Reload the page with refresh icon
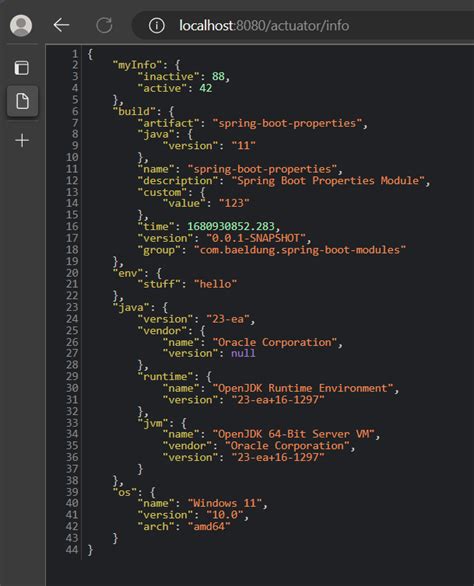This screenshot has height=586, width=474. (104, 25)
